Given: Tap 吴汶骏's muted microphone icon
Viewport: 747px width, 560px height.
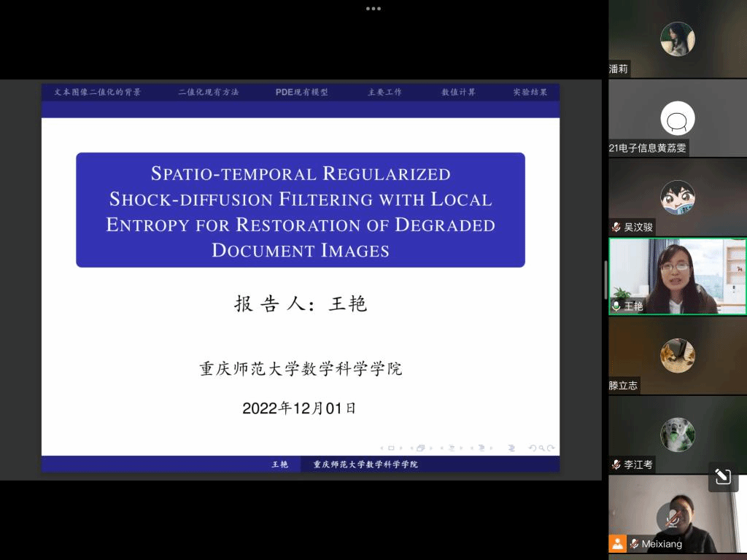Looking at the screenshot, I should [616, 227].
